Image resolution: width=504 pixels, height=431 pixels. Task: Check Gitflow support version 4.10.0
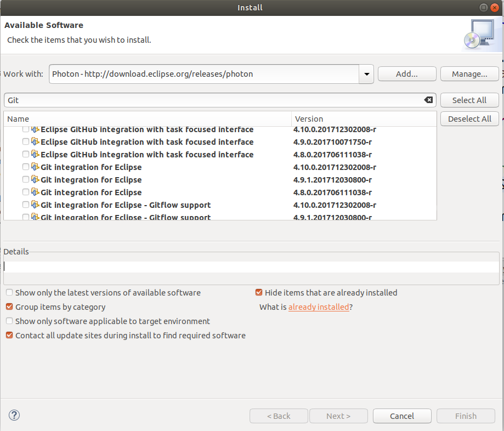(26, 205)
